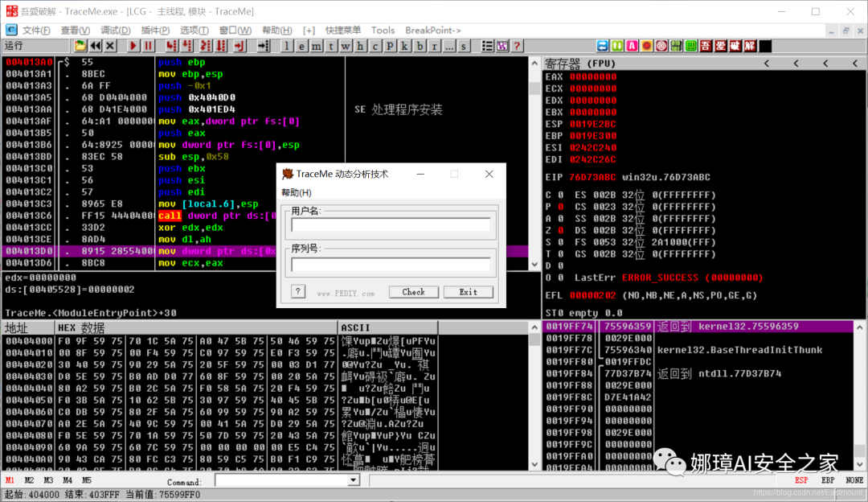Toggle register mode via 寄存器 (FPU) header
868x502 pixels.
pyautogui.click(x=581, y=64)
